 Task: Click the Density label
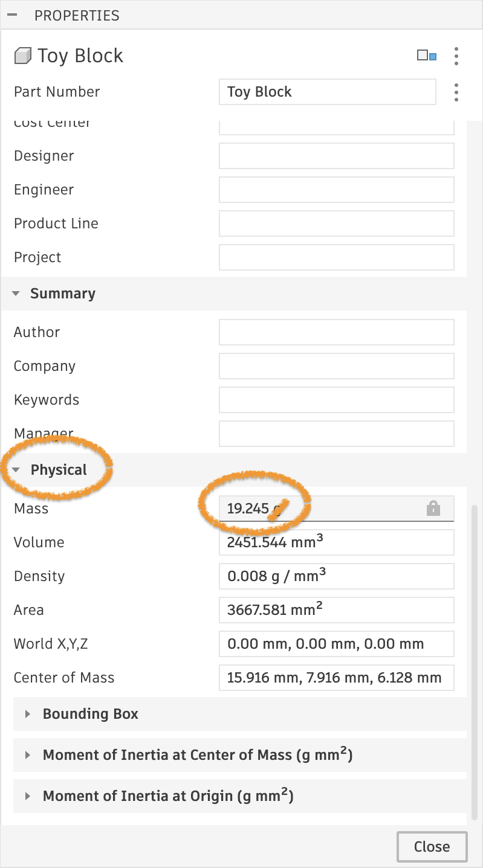39,576
